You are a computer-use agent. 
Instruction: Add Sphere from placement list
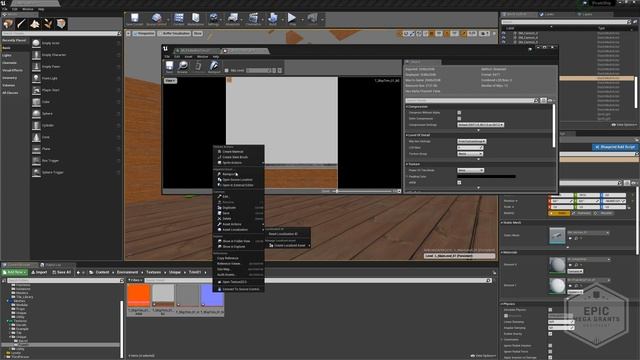[x=76, y=113]
